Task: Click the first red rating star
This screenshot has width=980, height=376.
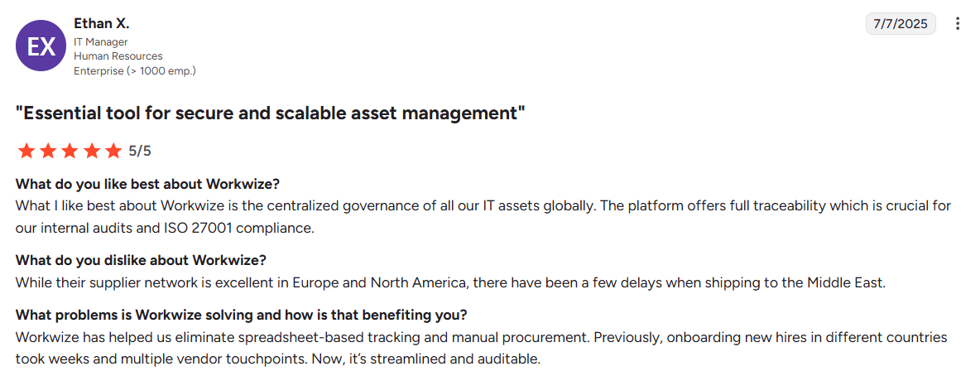Action: pyautogui.click(x=26, y=151)
